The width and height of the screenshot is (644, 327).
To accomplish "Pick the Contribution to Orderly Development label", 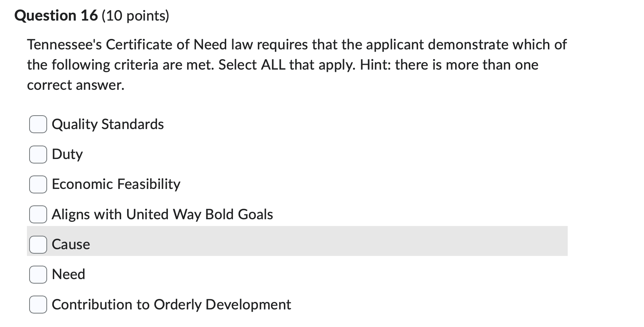I will point(171,305).
